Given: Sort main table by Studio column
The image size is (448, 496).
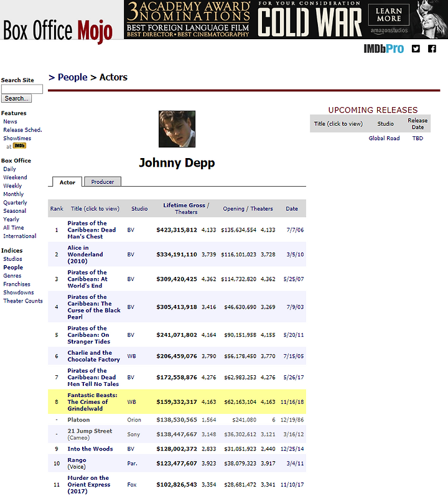Looking at the screenshot, I should point(139,208).
